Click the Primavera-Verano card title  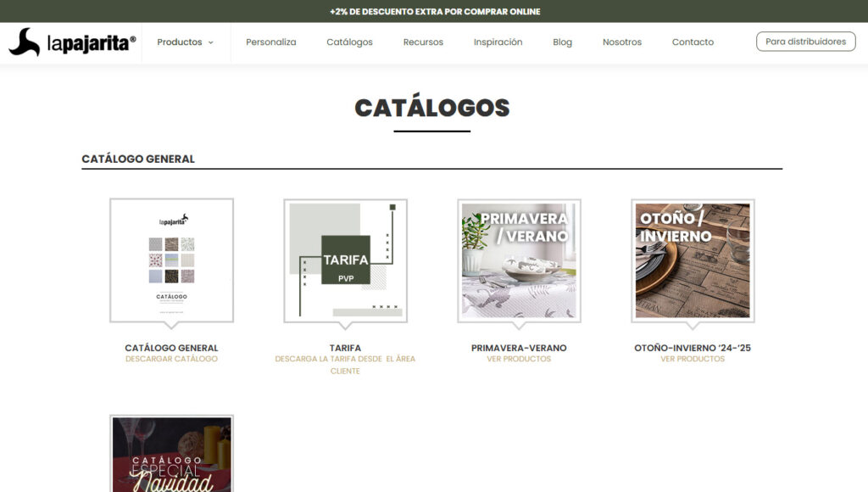click(x=519, y=348)
